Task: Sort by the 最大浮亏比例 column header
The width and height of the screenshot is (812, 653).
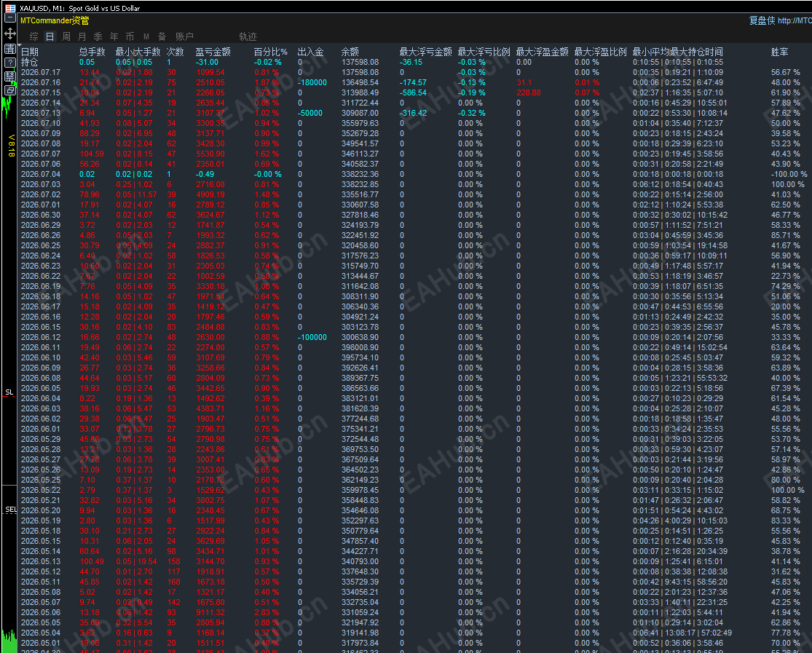Action: pos(484,52)
